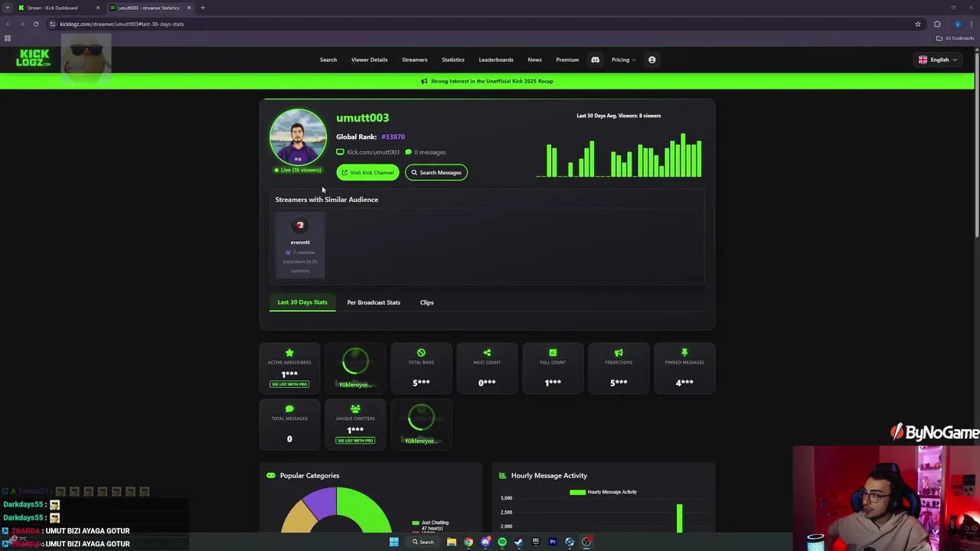Click the Host Count share icon
Viewport: 980px width, 551px height.
487,353
